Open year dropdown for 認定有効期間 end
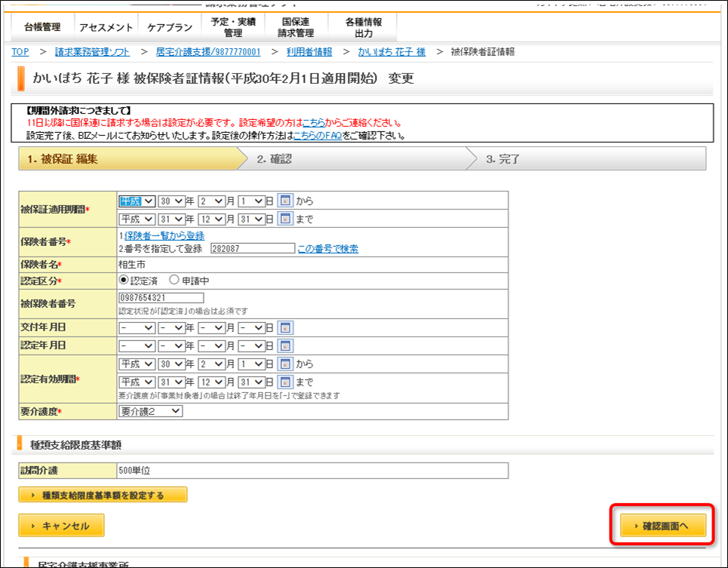The image size is (728, 568). [172, 382]
